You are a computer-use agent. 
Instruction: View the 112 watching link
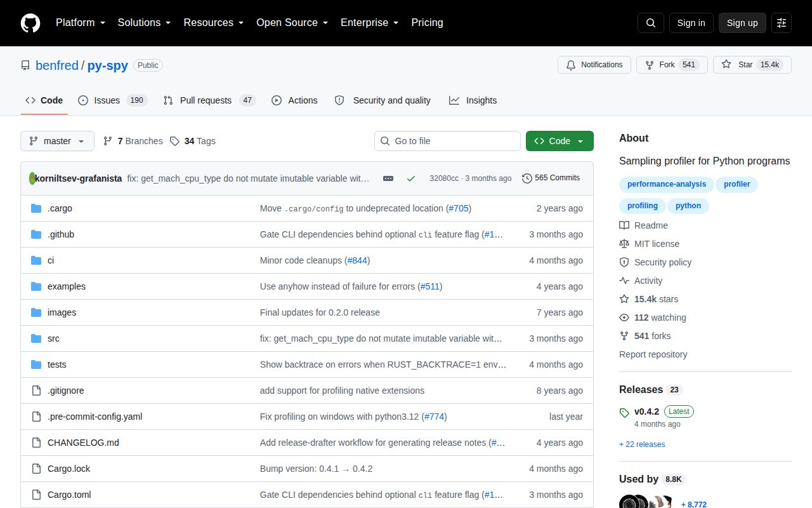pyautogui.click(x=653, y=317)
